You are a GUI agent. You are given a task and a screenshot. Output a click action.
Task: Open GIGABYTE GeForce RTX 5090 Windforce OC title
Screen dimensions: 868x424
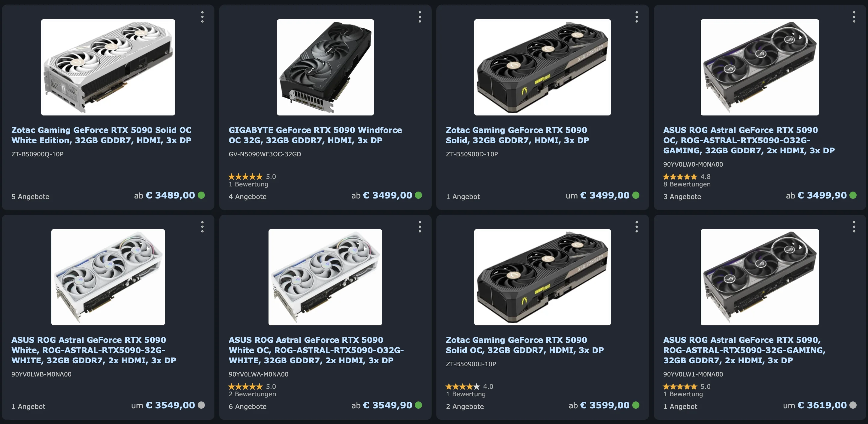pos(315,135)
